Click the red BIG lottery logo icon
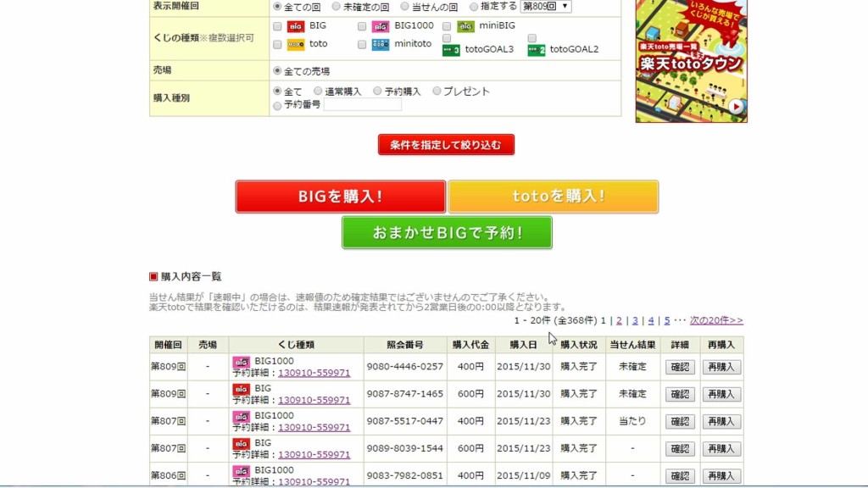The height and width of the screenshot is (488, 868). click(x=295, y=26)
